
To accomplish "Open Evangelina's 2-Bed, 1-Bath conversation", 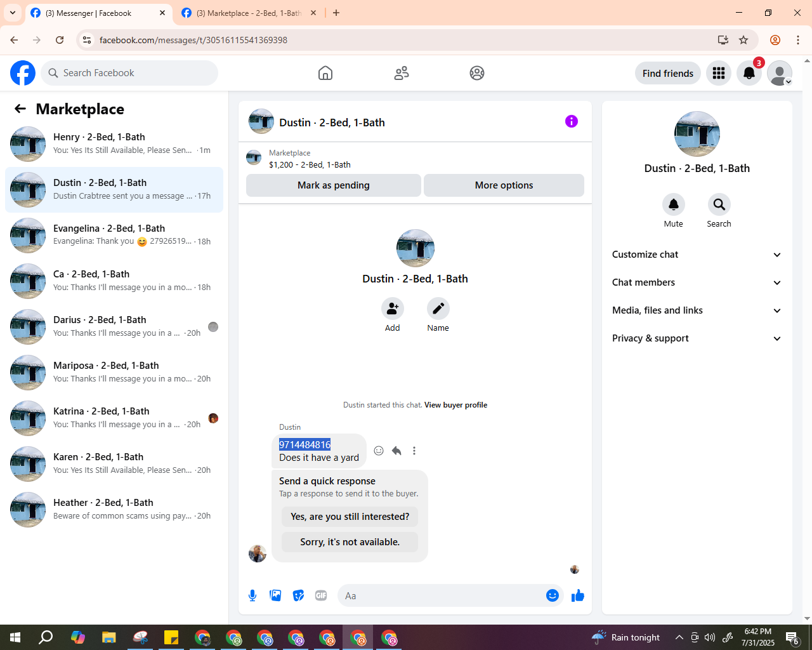I will click(114, 235).
